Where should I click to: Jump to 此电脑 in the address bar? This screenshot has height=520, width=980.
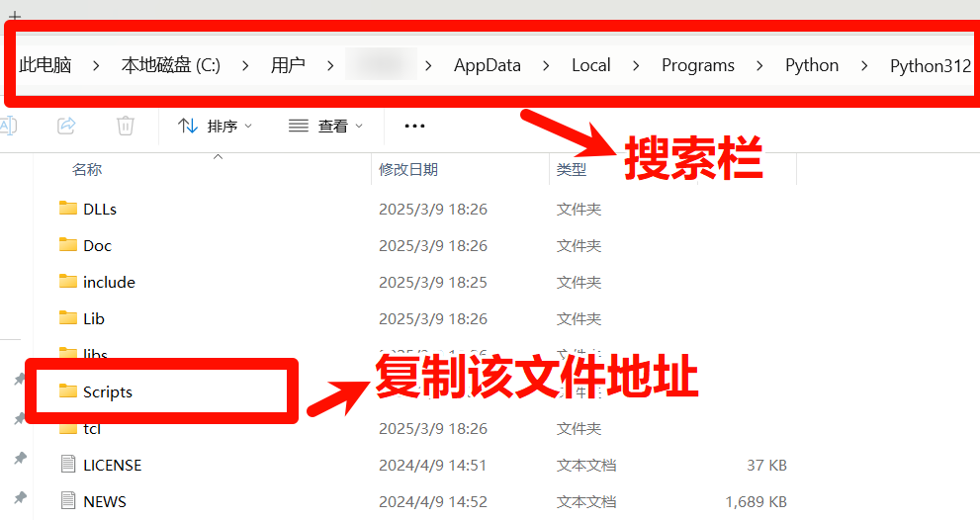tap(45, 66)
